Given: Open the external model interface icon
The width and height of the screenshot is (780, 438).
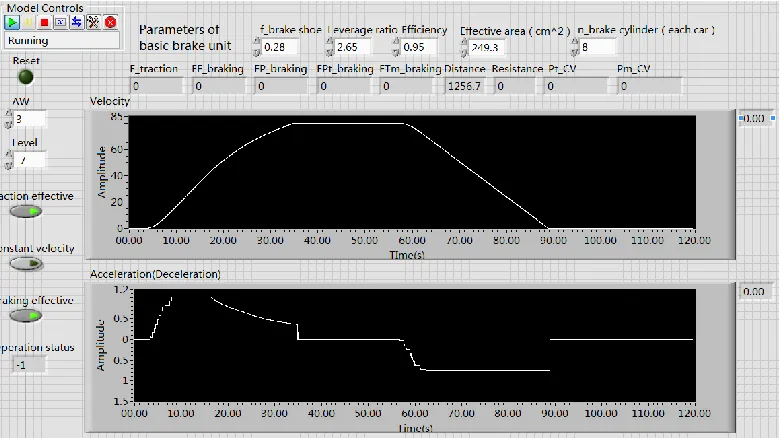Looking at the screenshot, I should point(60,22).
